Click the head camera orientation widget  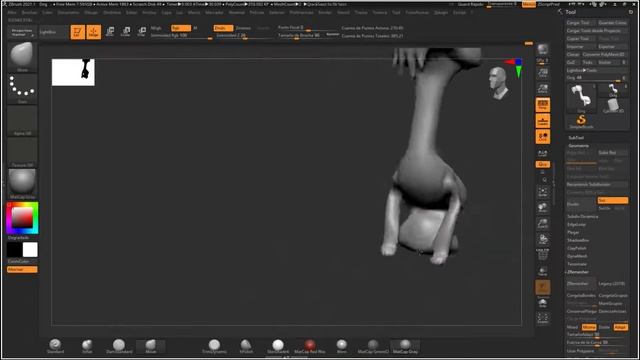click(498, 84)
